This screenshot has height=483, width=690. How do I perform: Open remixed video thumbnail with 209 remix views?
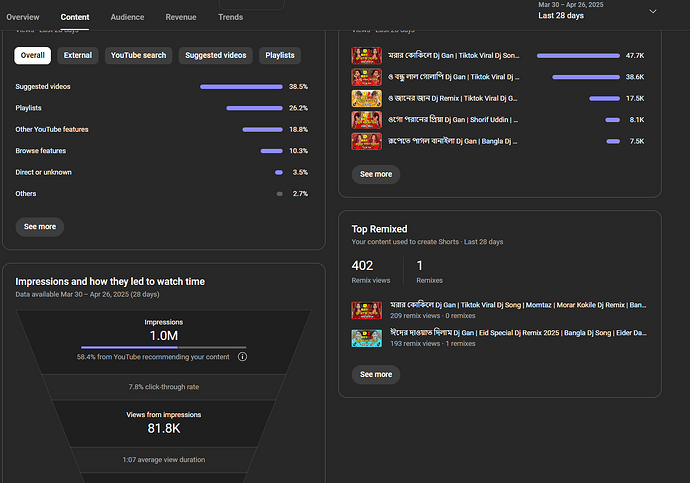[367, 311]
